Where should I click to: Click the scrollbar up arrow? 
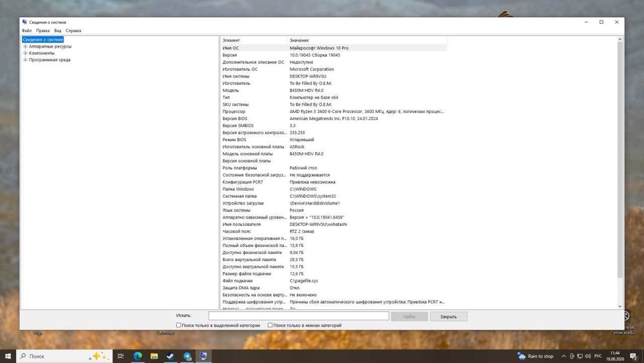coord(620,39)
